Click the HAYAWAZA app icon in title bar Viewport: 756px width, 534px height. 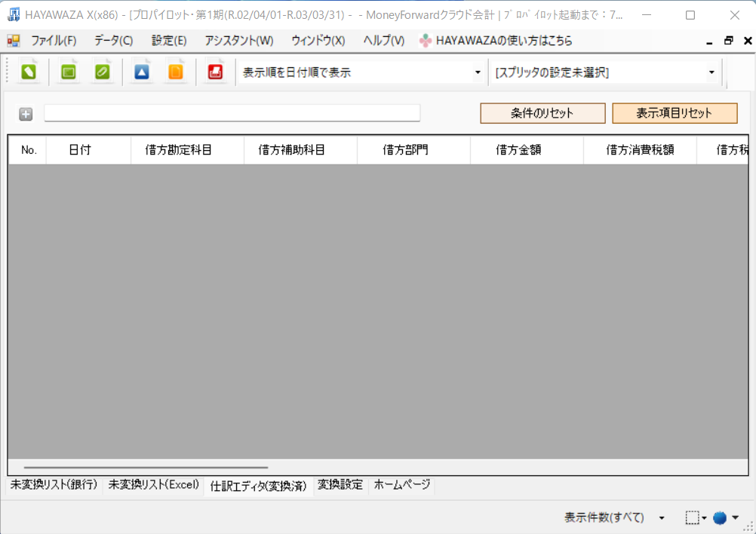click(x=14, y=15)
